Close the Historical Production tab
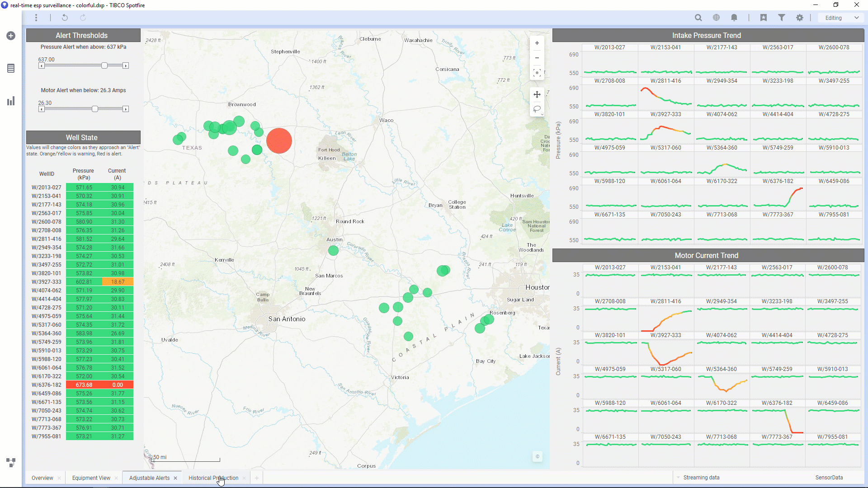Viewport: 868px width, 488px height. tap(244, 478)
